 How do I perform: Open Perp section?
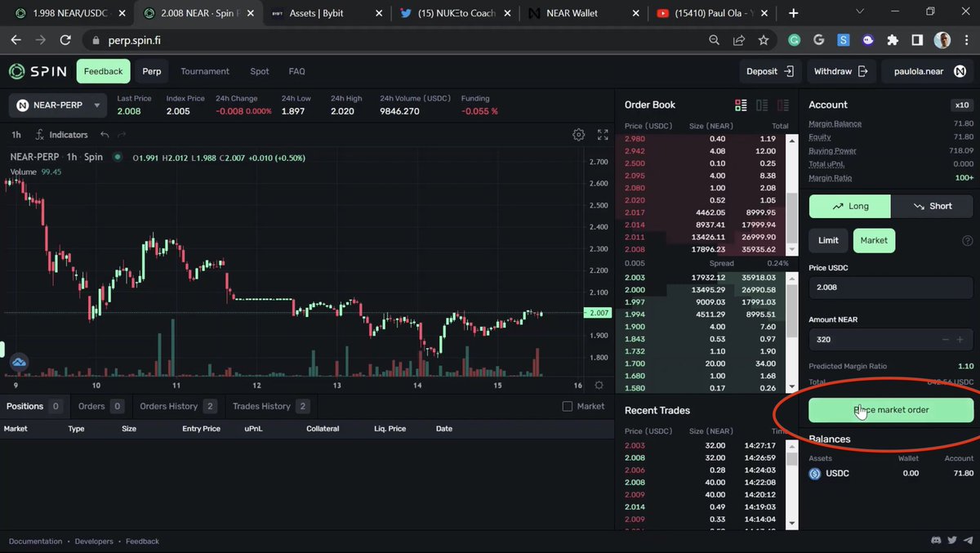click(152, 71)
